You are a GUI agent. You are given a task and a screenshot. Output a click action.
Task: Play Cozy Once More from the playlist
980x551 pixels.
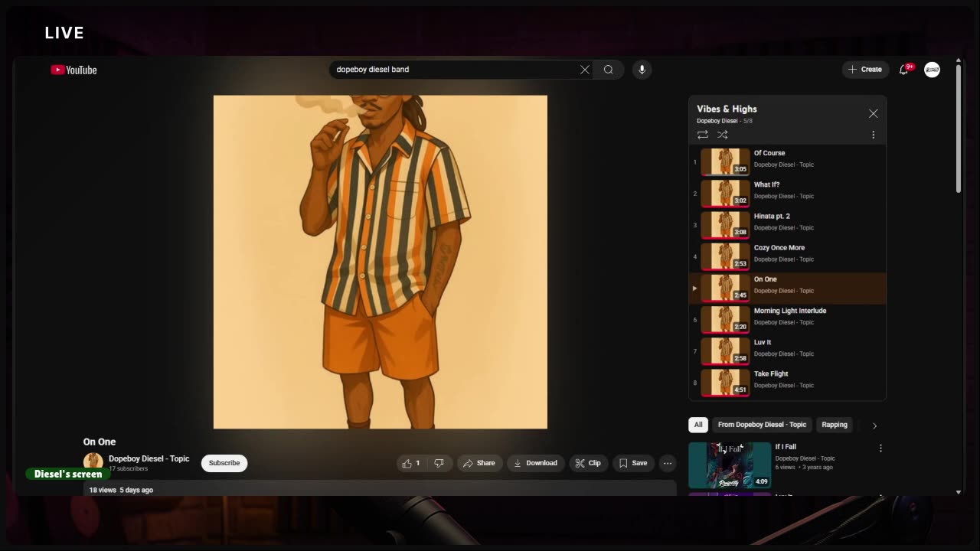coord(787,256)
